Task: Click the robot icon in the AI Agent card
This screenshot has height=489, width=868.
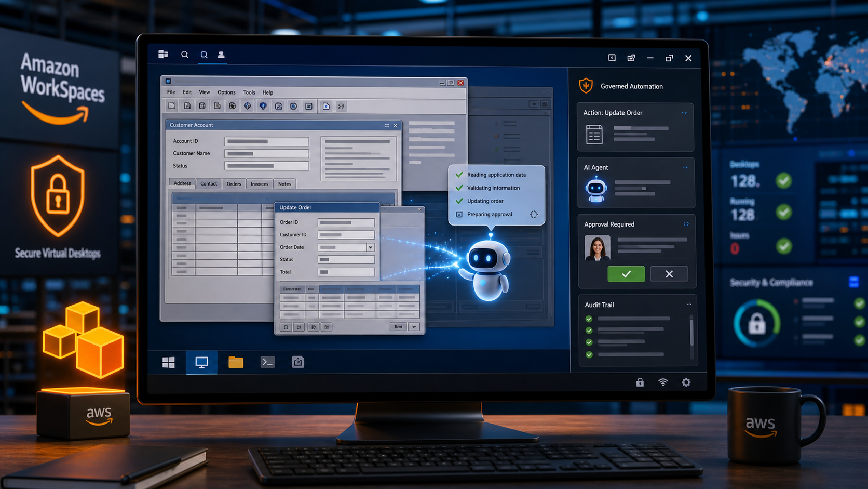Action: pyautogui.click(x=596, y=189)
